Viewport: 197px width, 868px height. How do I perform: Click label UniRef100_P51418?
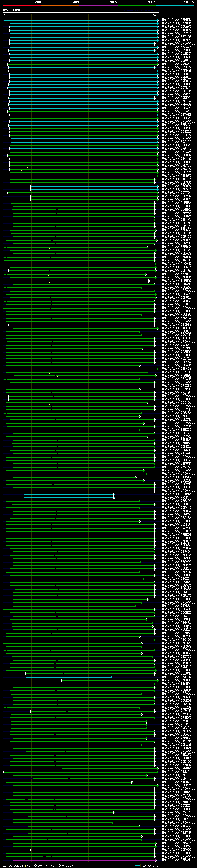point(177,111)
